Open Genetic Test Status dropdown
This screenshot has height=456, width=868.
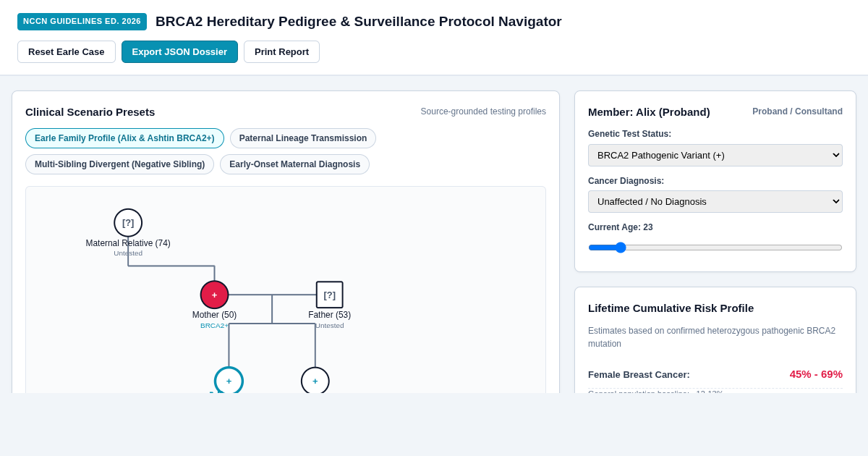(715, 155)
